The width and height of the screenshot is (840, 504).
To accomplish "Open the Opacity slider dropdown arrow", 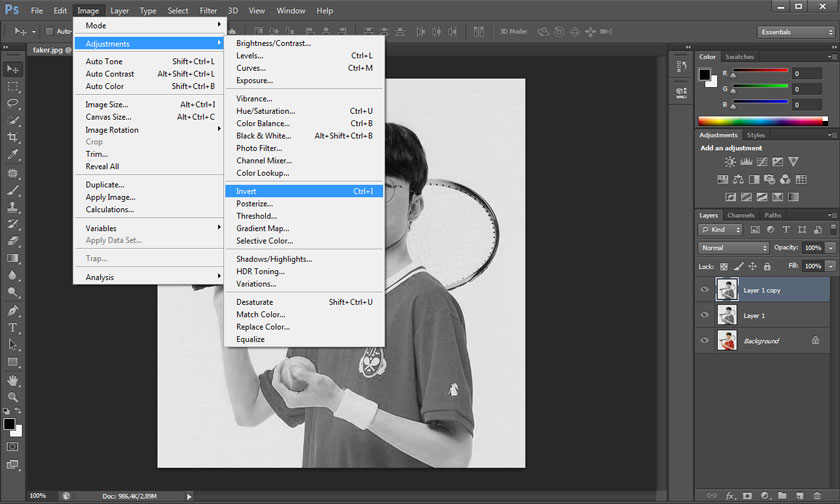I will (x=831, y=248).
